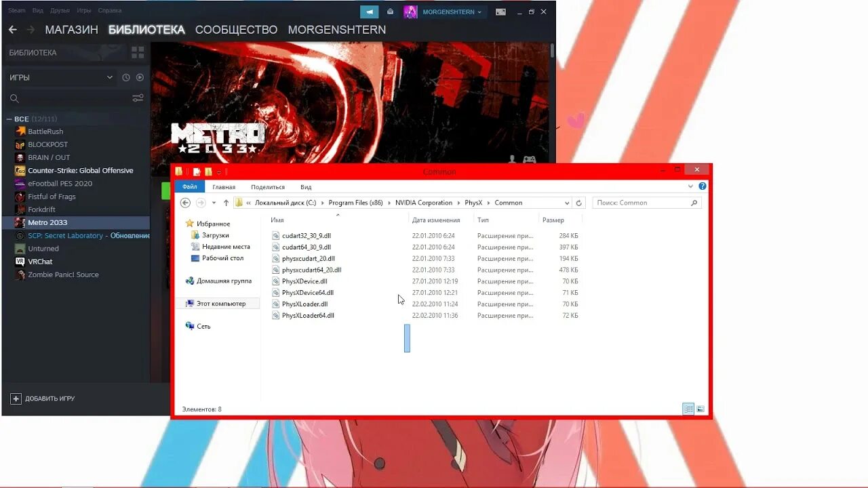Sort files by Размер column

coord(553,220)
